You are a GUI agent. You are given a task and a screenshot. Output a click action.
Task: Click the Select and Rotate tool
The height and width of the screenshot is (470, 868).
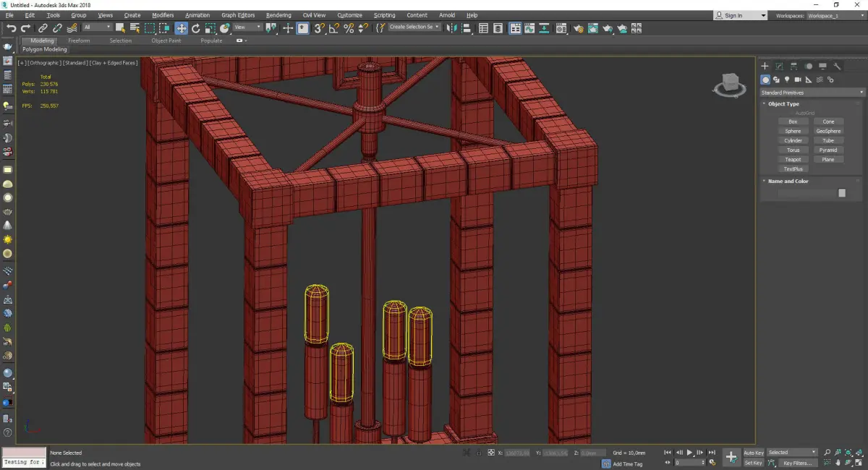195,28
